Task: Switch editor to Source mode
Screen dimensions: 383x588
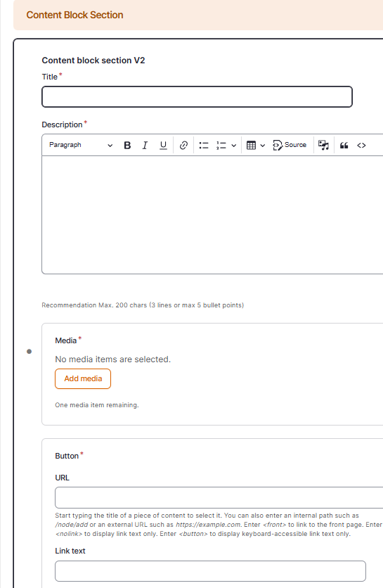Action: click(290, 145)
